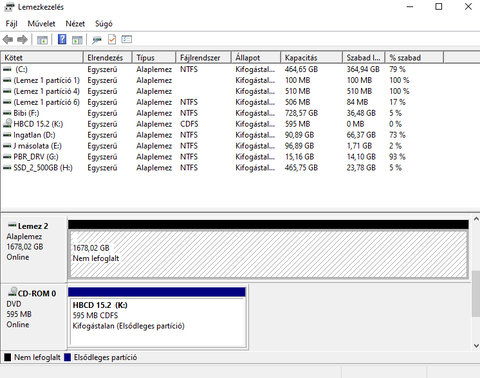Click drive icon beside J másolata (E:)

coord(7,146)
